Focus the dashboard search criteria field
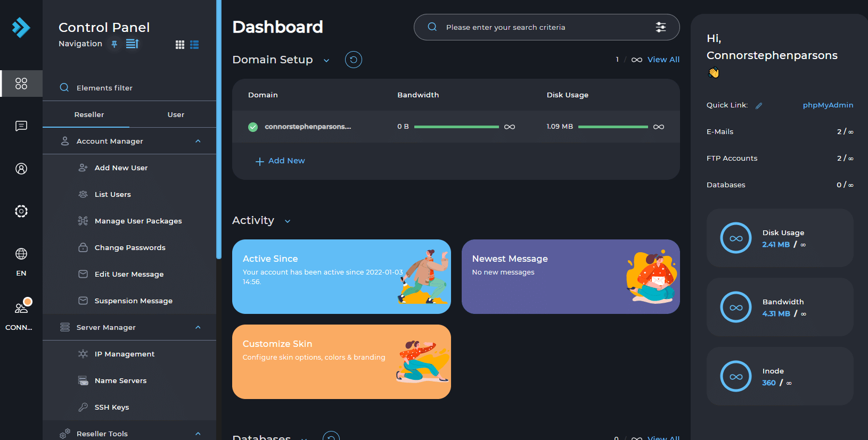The height and width of the screenshot is (440, 868). pos(546,27)
